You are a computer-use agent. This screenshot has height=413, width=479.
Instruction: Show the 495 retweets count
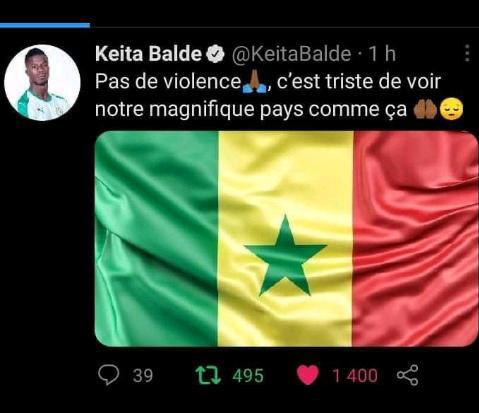click(248, 375)
